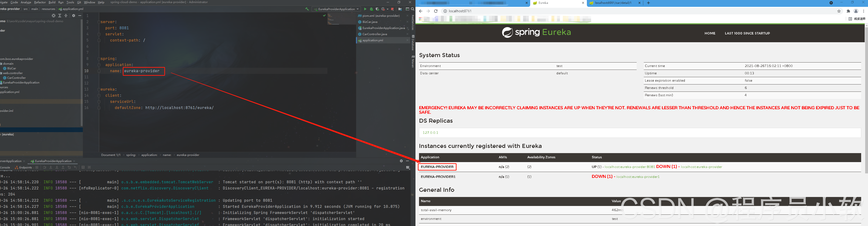Switch to CarController.java editor tab
Viewport: 868px width, 226px height.
click(x=383, y=34)
